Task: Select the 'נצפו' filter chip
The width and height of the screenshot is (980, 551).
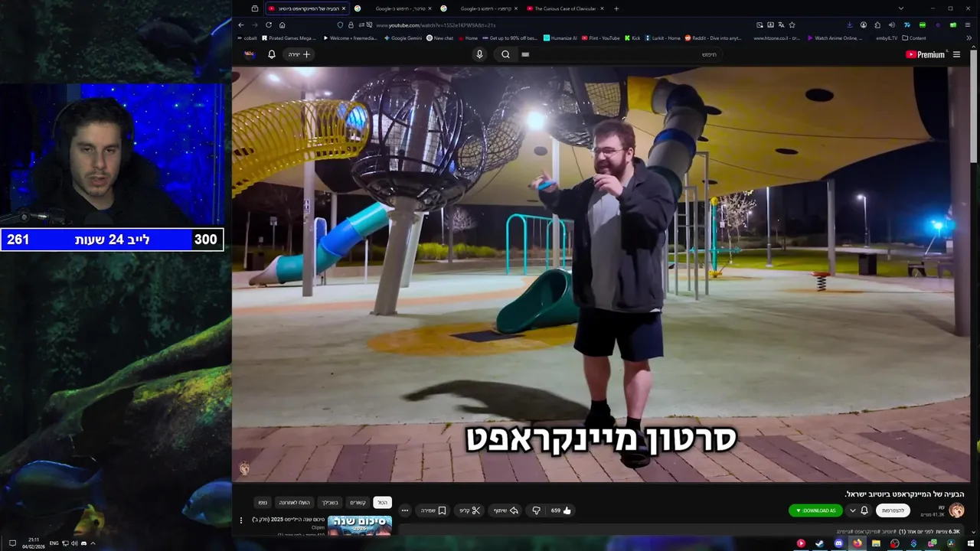Action: pyautogui.click(x=263, y=503)
